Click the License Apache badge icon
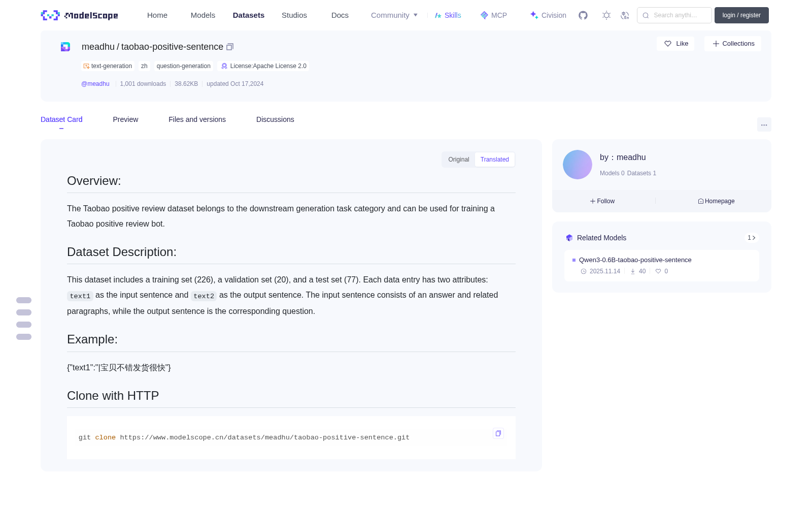The width and height of the screenshot is (812, 508). (224, 66)
